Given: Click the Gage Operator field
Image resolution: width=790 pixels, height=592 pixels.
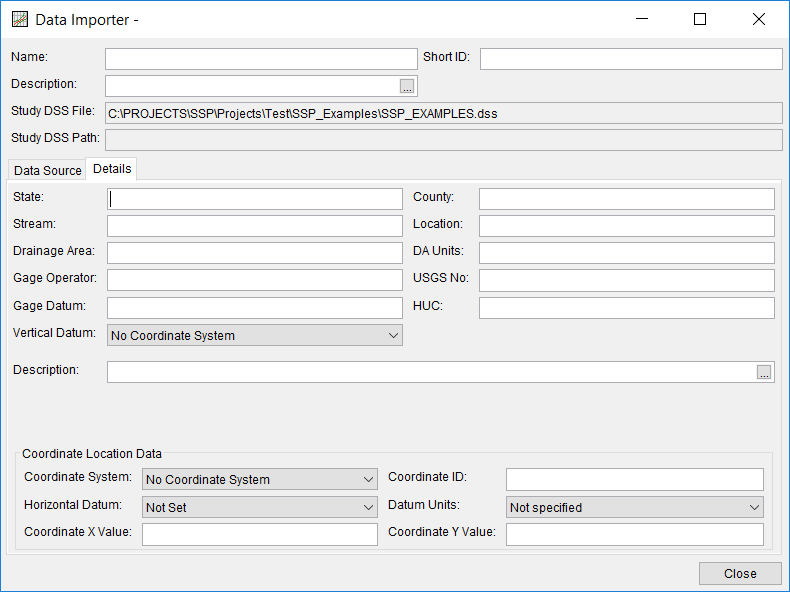Looking at the screenshot, I should [x=255, y=280].
